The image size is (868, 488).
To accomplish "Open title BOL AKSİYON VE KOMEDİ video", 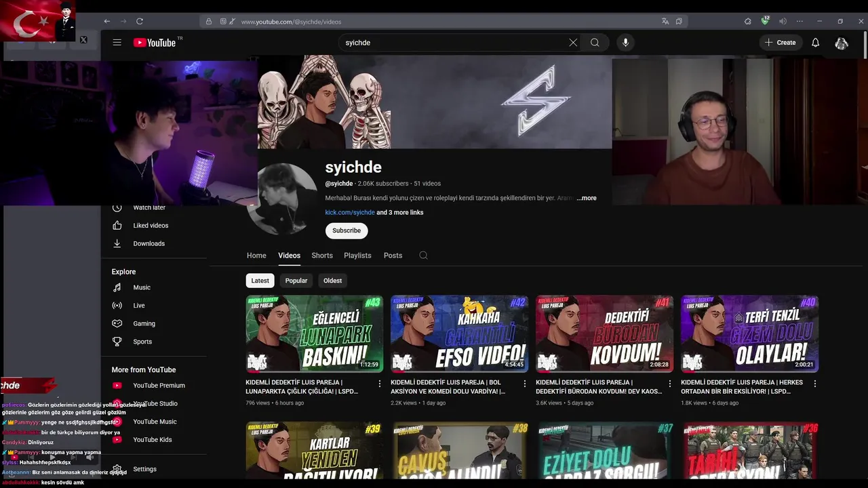I will click(448, 386).
